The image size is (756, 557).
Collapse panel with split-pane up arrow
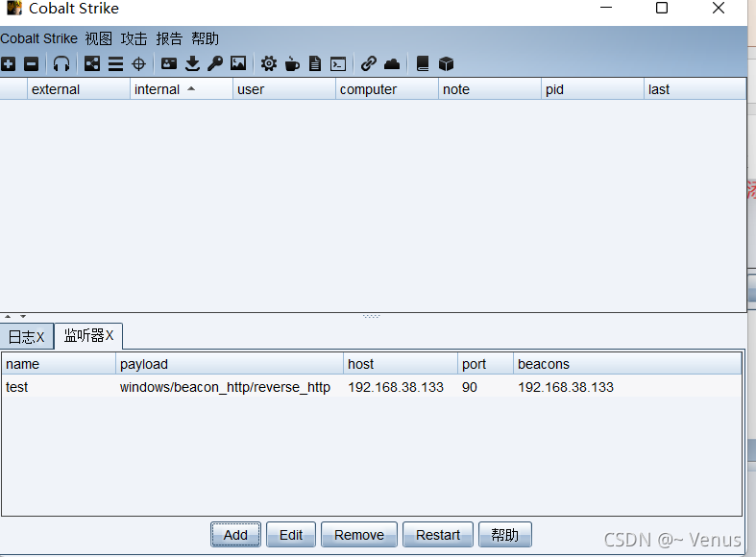click(x=8, y=317)
